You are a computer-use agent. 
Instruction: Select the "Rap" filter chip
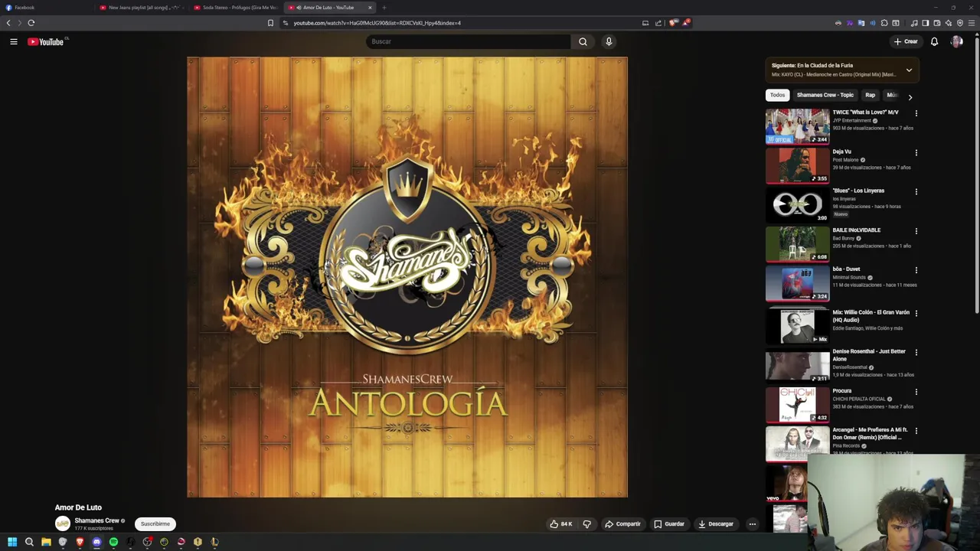[870, 95]
